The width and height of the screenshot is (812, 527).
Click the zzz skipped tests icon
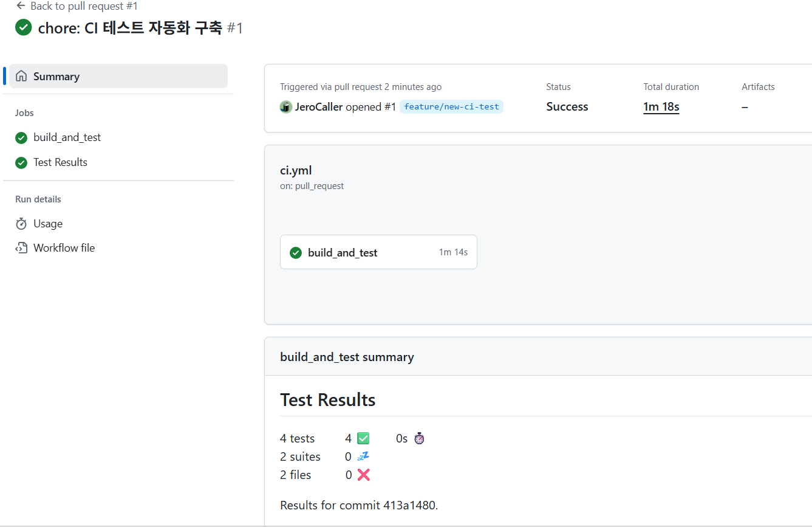(363, 456)
